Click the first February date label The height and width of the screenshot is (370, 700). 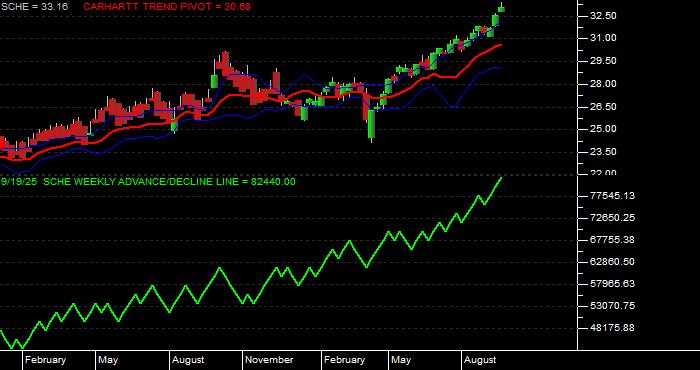coord(45,360)
